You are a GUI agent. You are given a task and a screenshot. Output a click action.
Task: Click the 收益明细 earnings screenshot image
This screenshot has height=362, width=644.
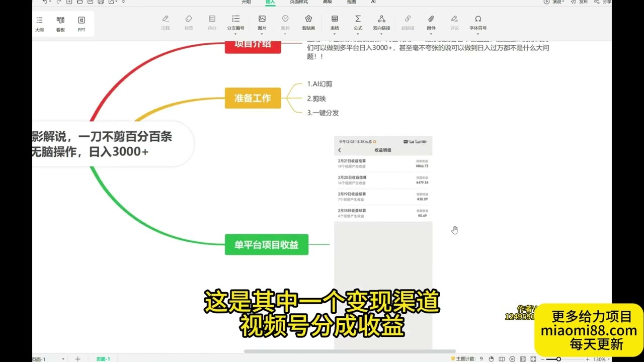(383, 243)
